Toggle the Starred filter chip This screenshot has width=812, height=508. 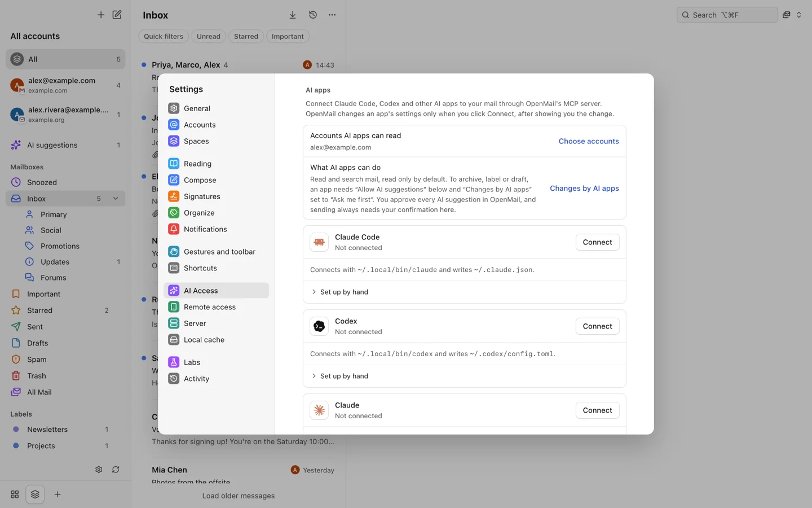tap(246, 36)
